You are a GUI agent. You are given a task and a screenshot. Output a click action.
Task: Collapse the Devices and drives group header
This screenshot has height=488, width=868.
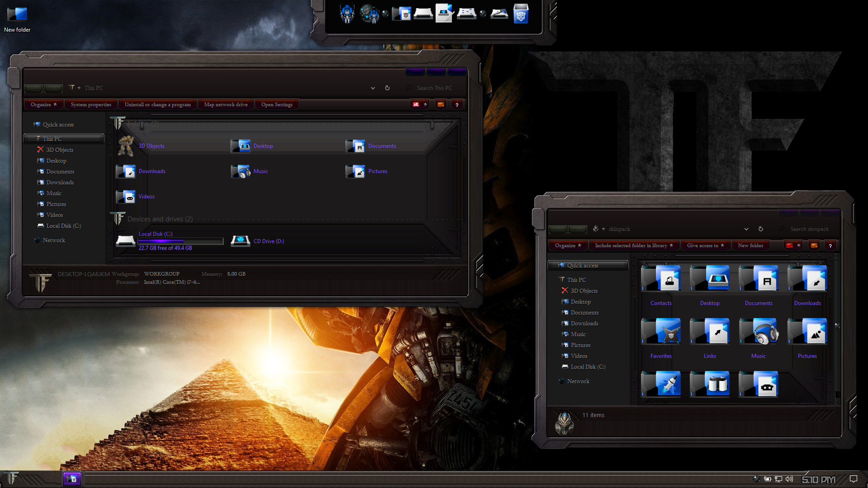click(x=160, y=219)
